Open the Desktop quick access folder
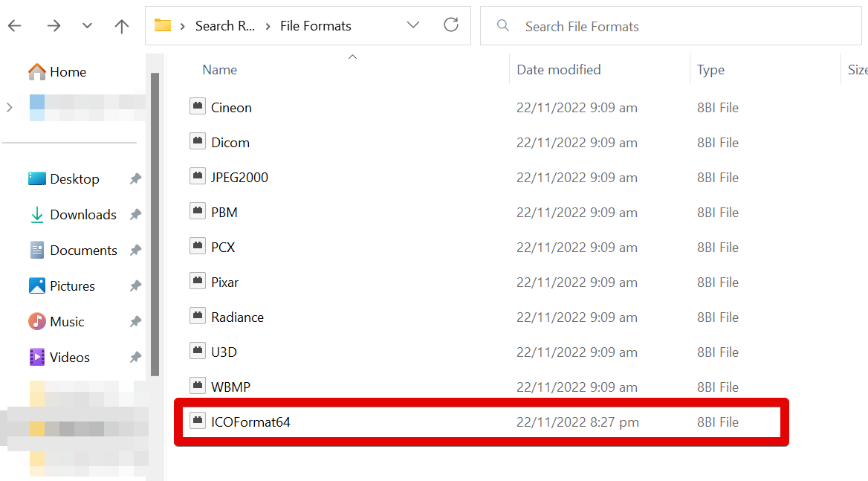This screenshot has width=868, height=481. tap(74, 179)
